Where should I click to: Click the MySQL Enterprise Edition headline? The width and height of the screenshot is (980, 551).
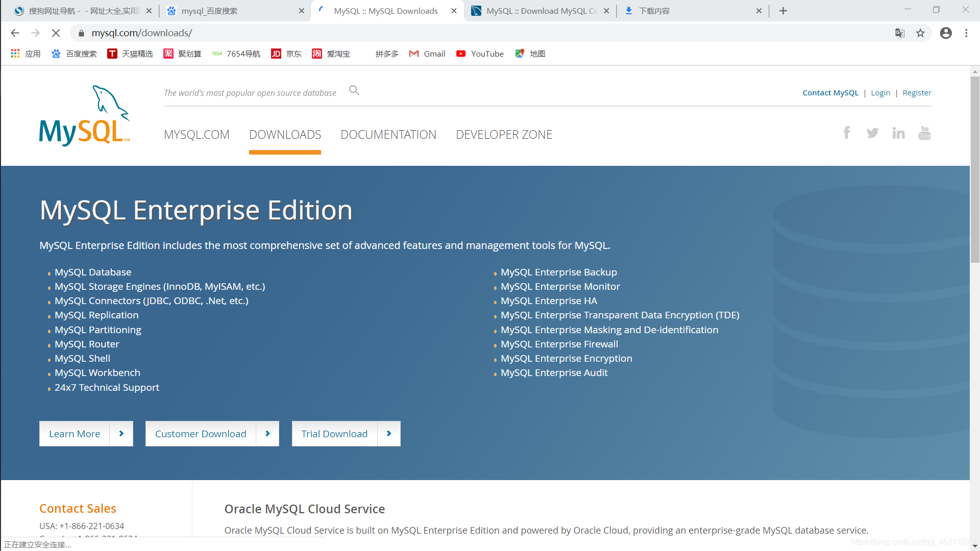tap(196, 211)
